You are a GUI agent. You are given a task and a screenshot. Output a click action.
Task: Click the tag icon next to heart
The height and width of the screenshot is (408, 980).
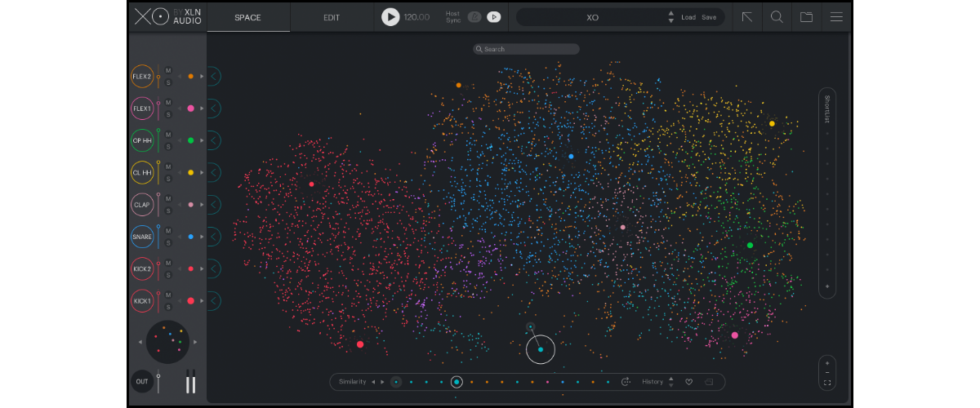pyautogui.click(x=708, y=382)
